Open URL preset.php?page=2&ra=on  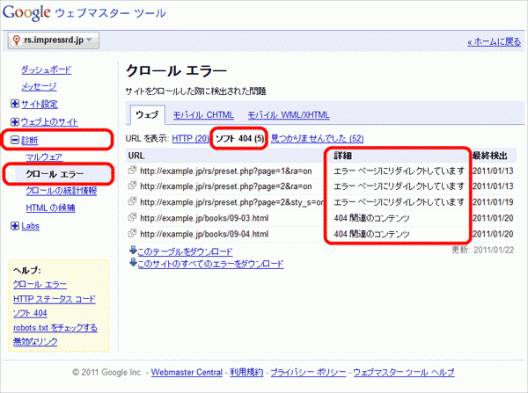[226, 187]
